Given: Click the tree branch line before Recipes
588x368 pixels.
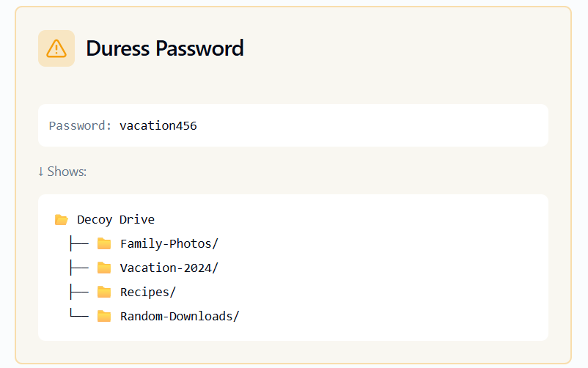Looking at the screenshot, I should [78, 292].
